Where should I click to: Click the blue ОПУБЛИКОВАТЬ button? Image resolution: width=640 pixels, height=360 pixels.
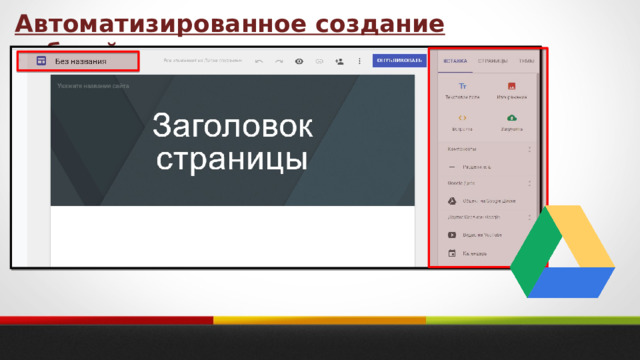[x=399, y=60]
